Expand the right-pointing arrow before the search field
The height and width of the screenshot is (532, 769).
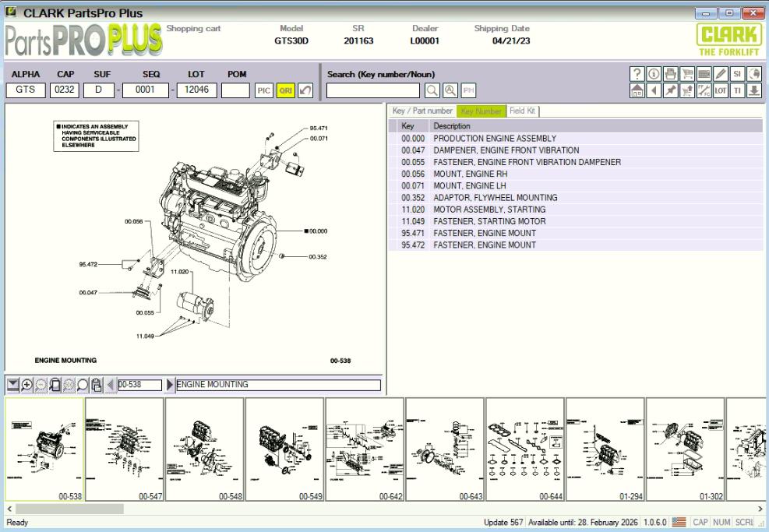point(170,384)
